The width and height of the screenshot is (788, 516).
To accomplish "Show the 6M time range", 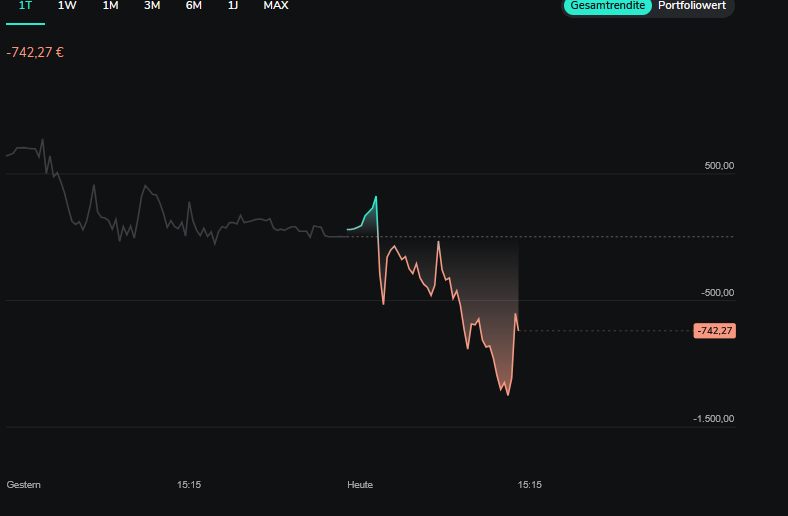I will (x=194, y=6).
